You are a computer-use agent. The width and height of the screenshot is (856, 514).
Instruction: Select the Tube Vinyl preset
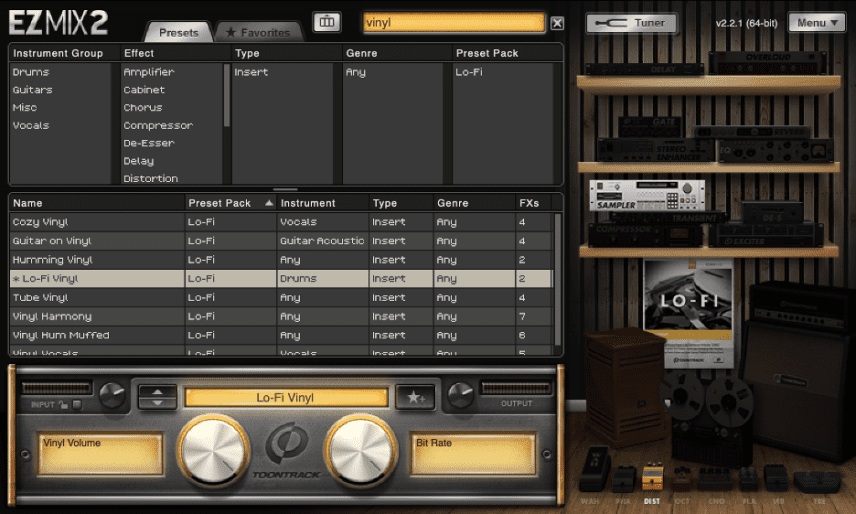point(281,297)
